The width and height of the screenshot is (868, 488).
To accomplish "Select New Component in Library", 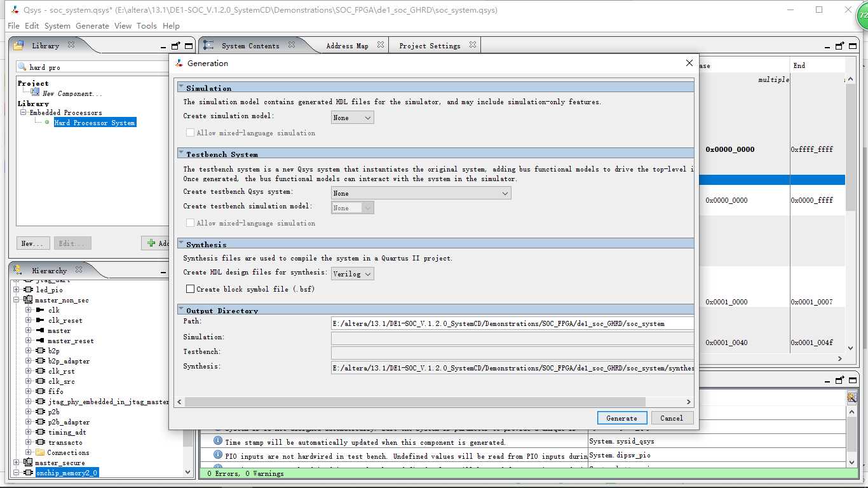I will pos(72,93).
